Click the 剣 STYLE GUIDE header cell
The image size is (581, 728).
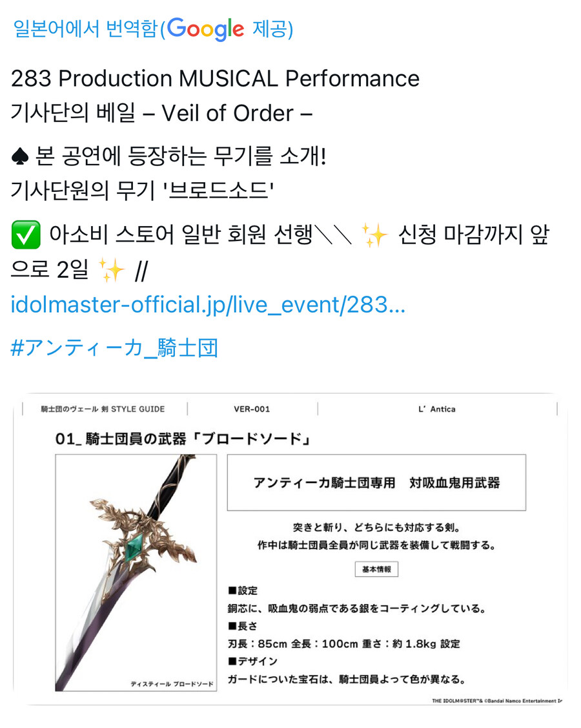point(103,409)
